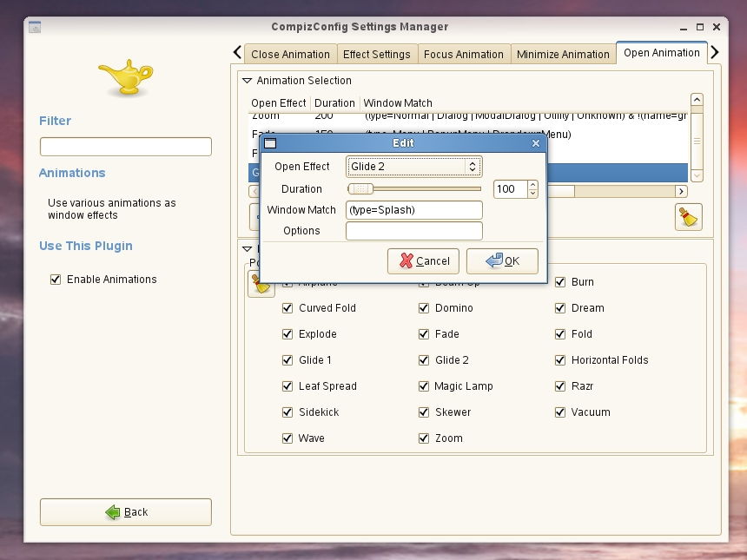Disable the Glide 1 effect
This screenshot has height=560, width=747.
(x=288, y=360)
